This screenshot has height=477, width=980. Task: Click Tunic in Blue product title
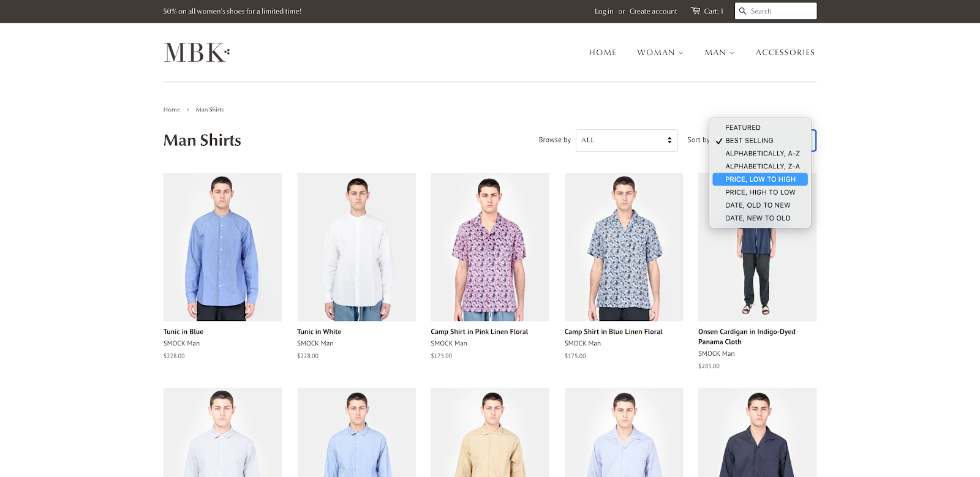coord(183,332)
